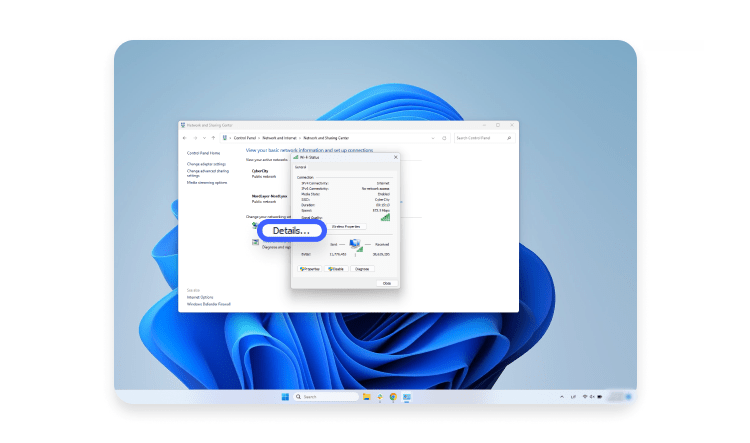750x443 pixels.
Task: Close Wi-Fi Status dialog with X icon
Action: [396, 157]
